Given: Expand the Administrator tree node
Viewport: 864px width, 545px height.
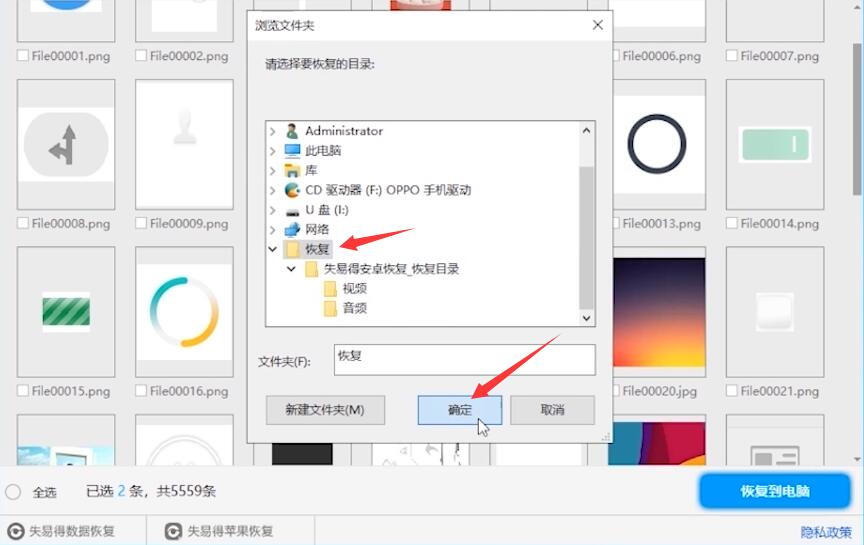Looking at the screenshot, I should pos(272,131).
